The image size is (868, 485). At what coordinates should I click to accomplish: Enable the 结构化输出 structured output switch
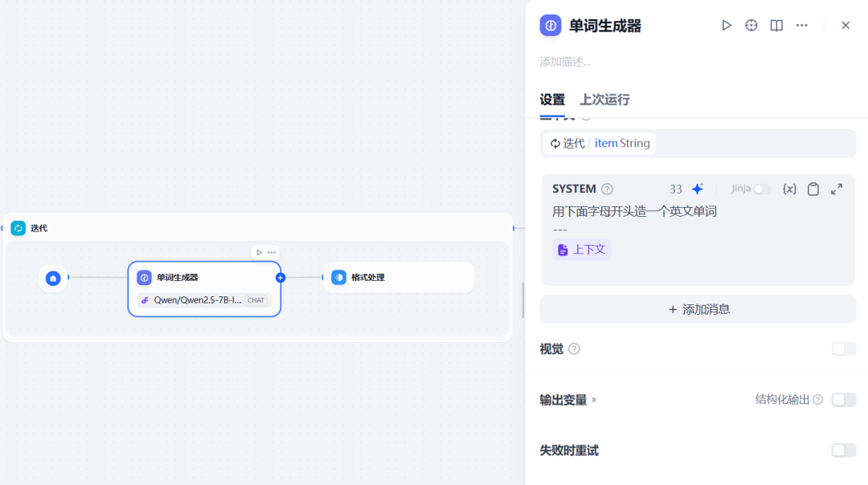tap(843, 399)
